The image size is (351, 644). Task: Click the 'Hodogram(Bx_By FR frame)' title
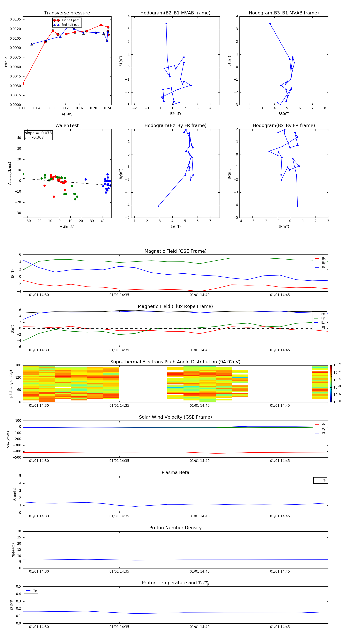[284, 125]
